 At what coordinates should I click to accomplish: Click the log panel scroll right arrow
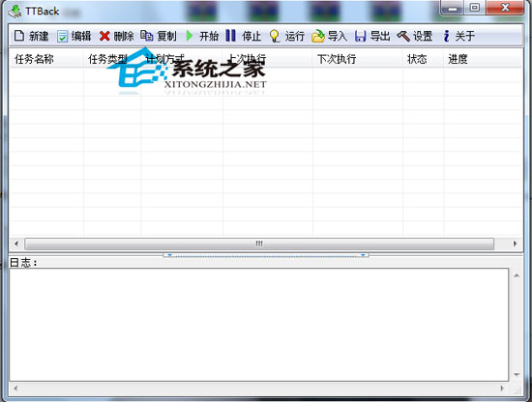click(502, 388)
